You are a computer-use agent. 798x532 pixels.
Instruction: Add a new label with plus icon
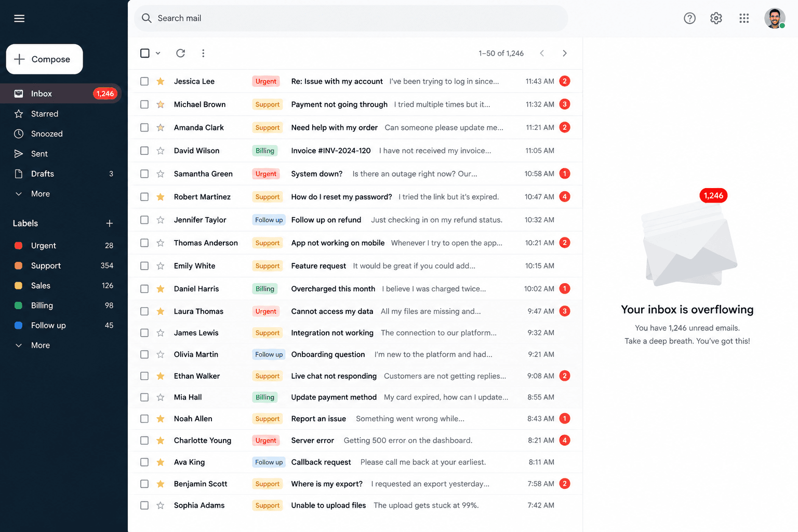point(110,223)
